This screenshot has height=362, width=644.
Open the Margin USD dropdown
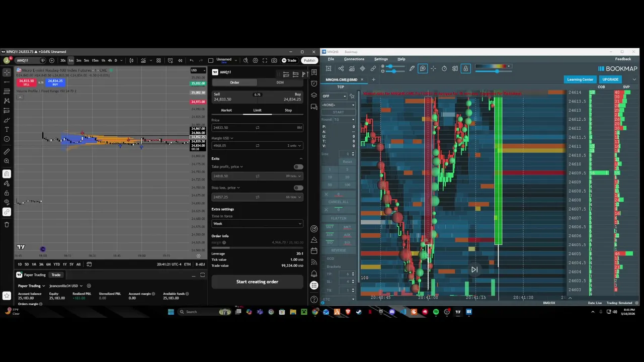(222, 138)
